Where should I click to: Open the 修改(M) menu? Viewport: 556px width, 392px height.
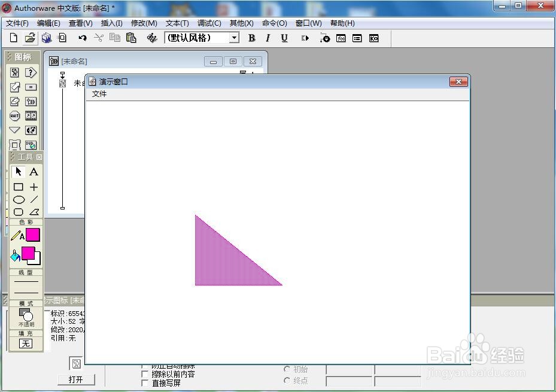click(x=144, y=23)
